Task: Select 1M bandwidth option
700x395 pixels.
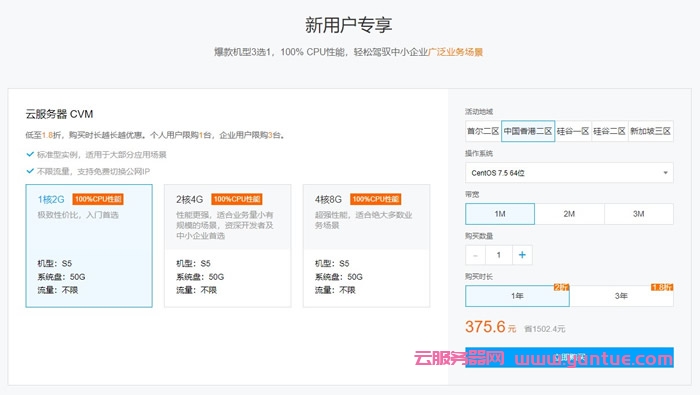Action: click(x=500, y=214)
